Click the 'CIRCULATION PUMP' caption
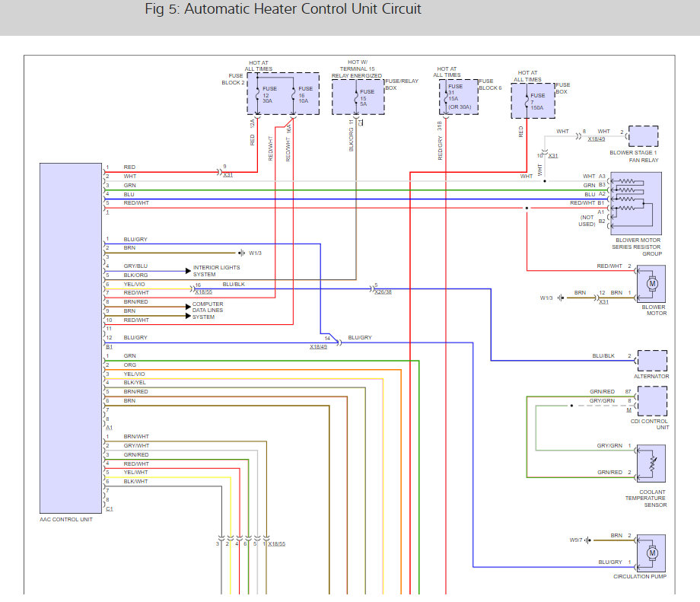Viewport: 700px width, 602px height. coord(640,577)
